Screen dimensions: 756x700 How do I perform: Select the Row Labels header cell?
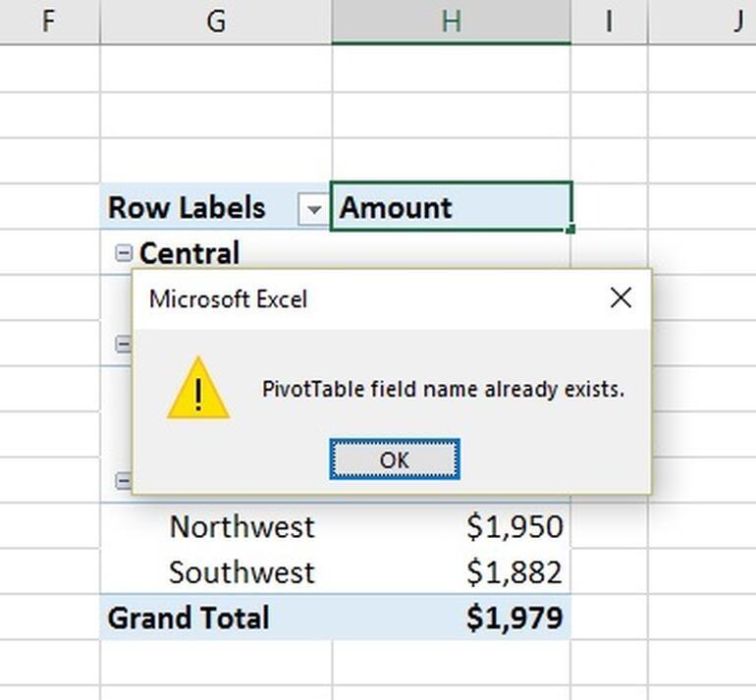pos(216,207)
